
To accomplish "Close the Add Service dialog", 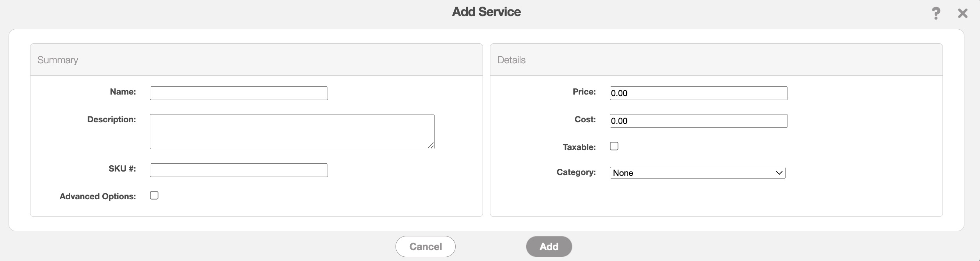I will click(962, 13).
